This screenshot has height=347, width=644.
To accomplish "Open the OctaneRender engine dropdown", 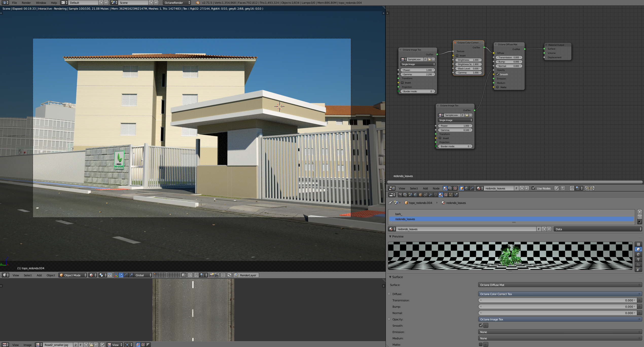I will point(177,3).
